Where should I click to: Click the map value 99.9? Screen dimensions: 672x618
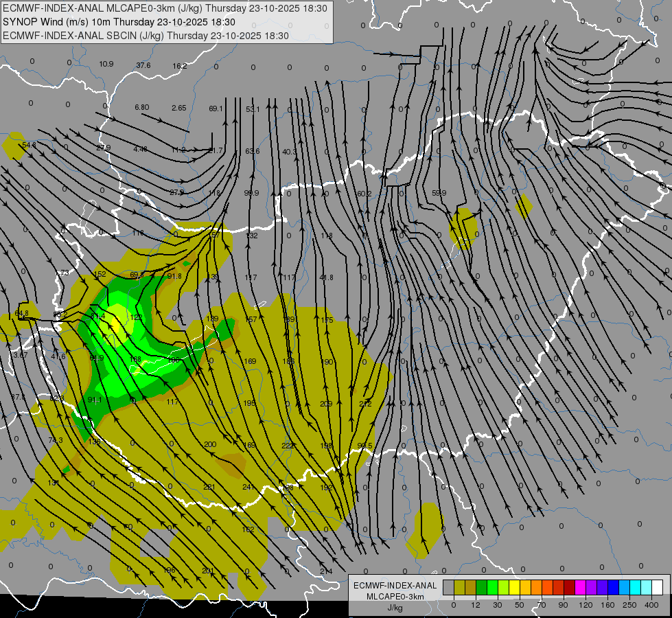(252, 193)
